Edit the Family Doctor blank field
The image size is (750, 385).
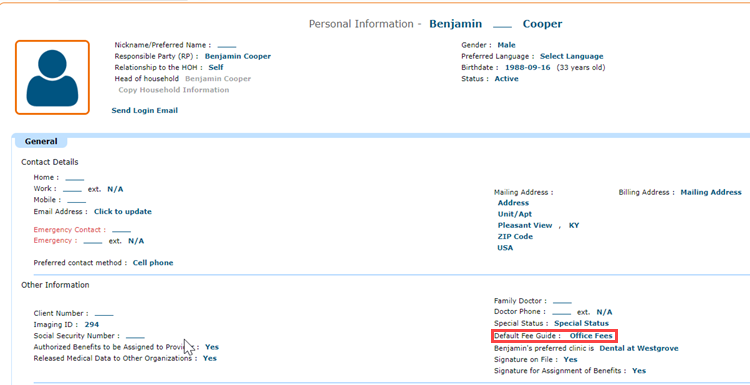tap(562, 301)
